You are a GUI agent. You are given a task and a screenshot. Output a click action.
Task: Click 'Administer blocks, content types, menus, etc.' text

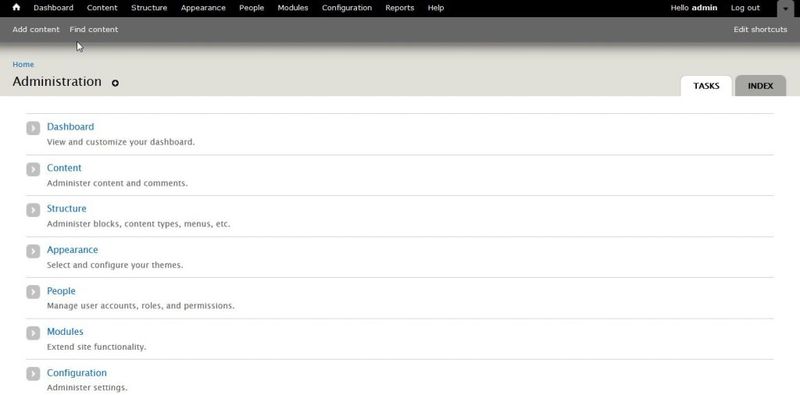[139, 224]
